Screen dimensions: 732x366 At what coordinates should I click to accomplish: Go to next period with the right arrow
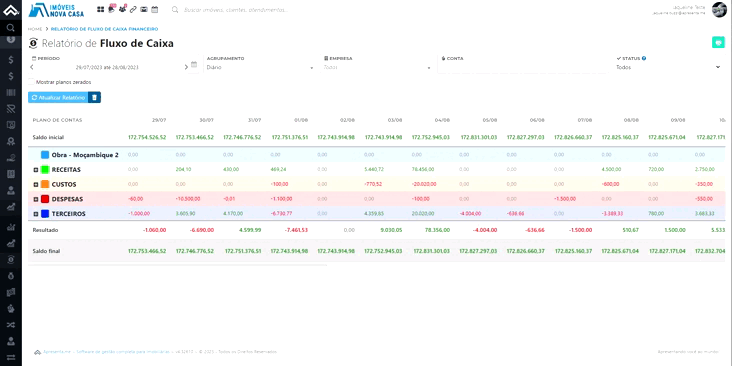tap(186, 67)
